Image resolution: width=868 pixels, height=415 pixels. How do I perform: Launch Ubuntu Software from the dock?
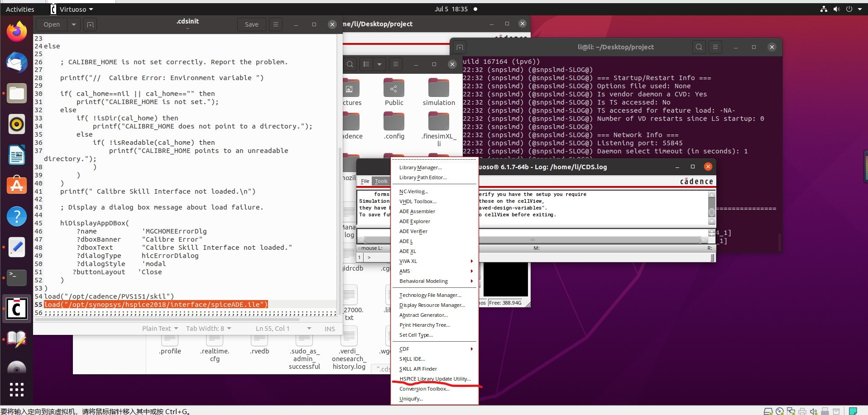point(16,186)
